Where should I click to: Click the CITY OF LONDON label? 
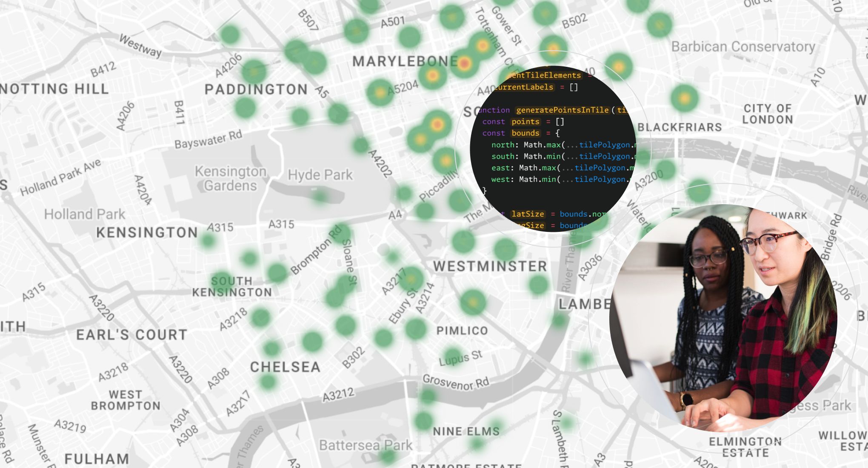tap(768, 114)
